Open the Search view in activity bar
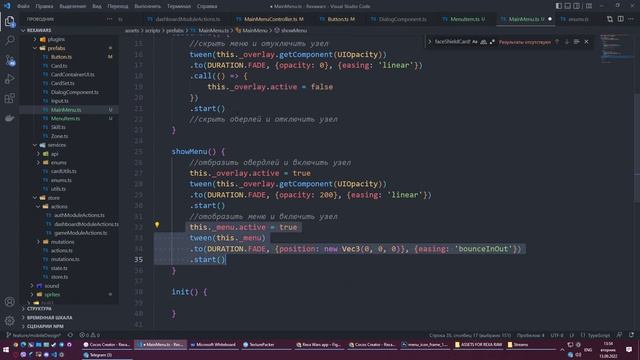The height and width of the screenshot is (360, 640). (10, 40)
